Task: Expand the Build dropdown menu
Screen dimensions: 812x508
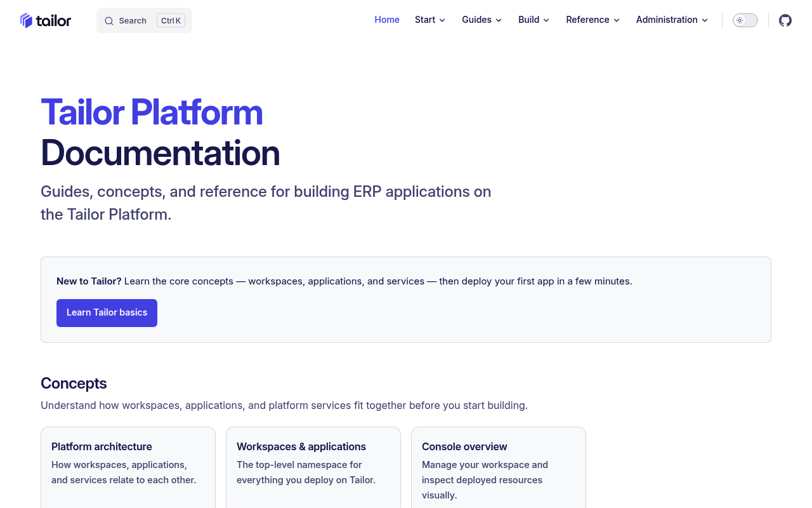Action: click(534, 20)
